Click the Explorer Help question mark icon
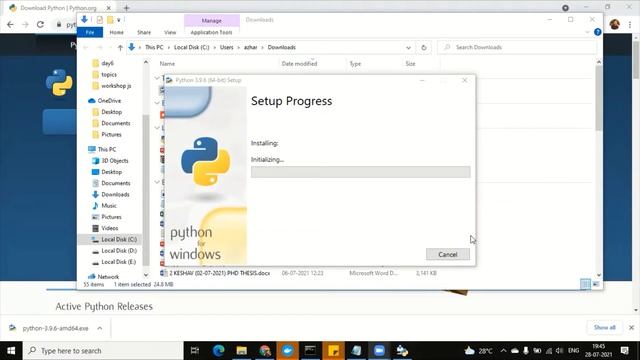The width and height of the screenshot is (640, 360). coord(598,32)
